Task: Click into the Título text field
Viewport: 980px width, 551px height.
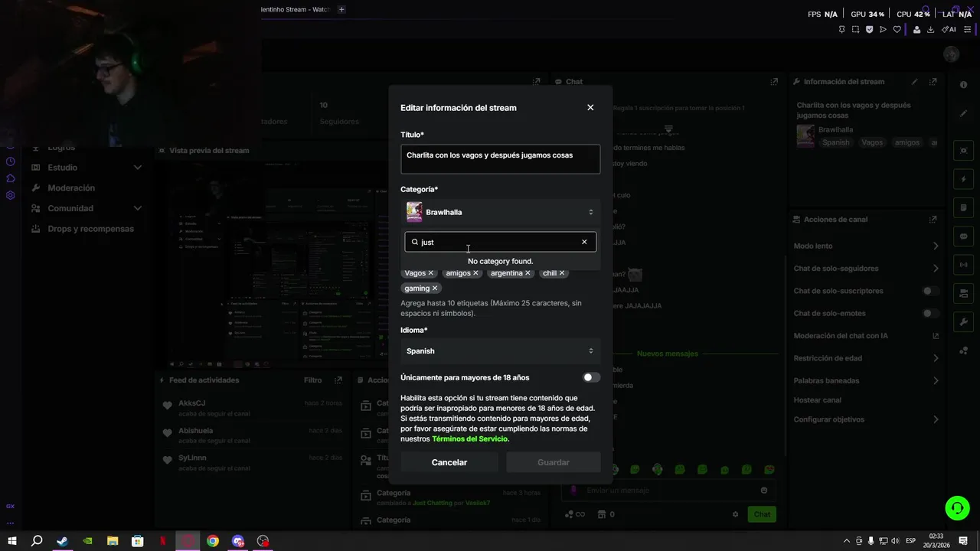Action: pos(500,159)
